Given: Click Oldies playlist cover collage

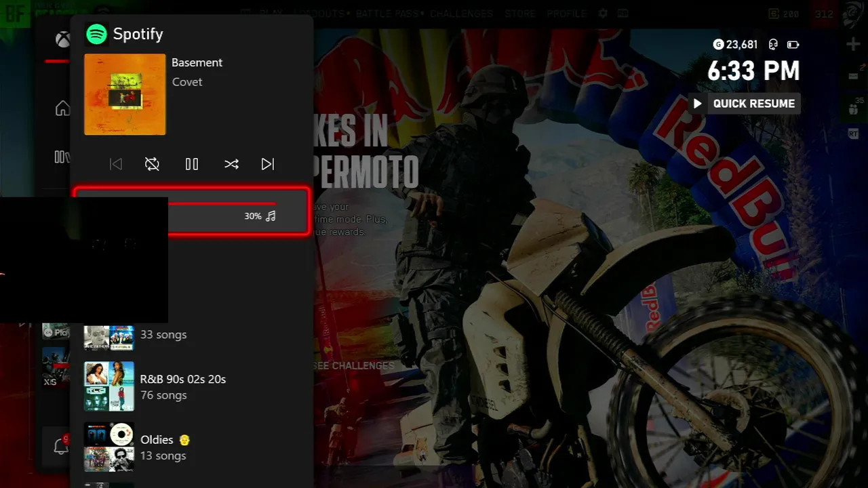Looking at the screenshot, I should click(109, 447).
